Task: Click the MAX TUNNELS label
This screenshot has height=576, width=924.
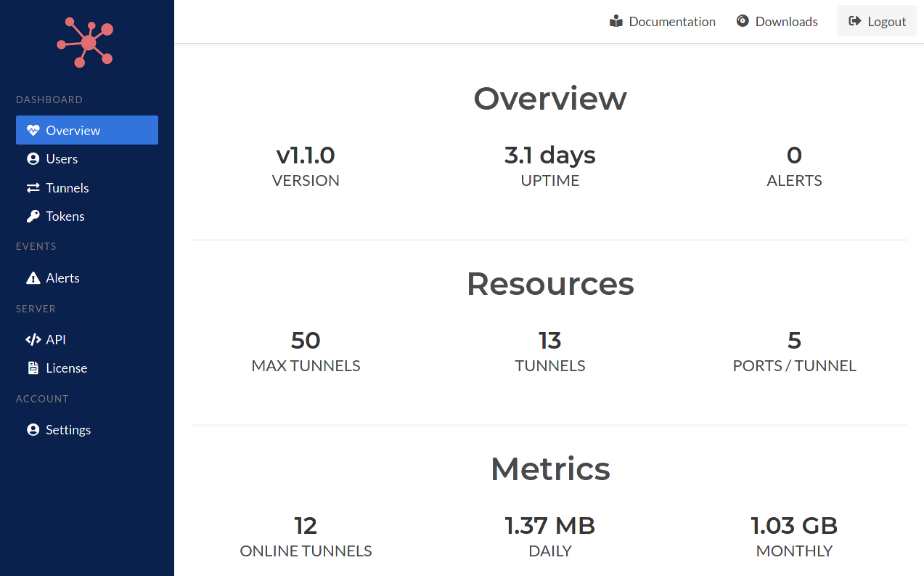Action: click(306, 366)
